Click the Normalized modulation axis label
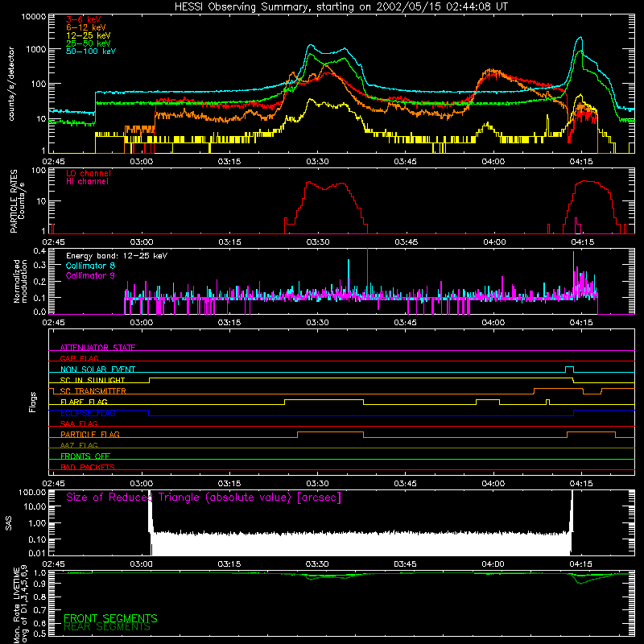644x644 pixels. (20, 281)
